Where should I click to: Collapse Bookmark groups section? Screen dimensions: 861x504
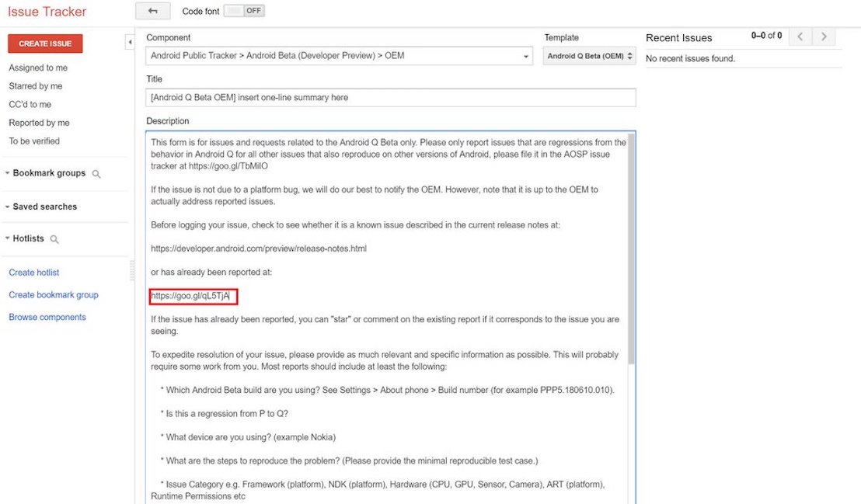pos(7,173)
